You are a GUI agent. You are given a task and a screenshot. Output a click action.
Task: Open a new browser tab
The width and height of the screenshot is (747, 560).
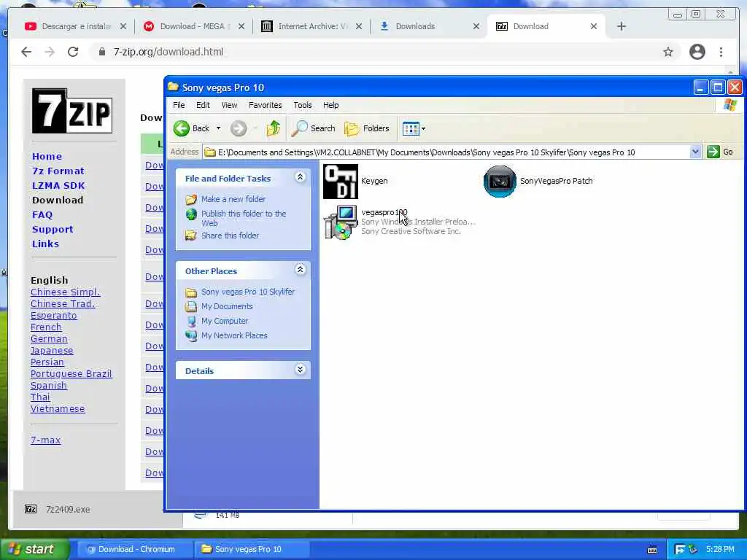(x=622, y=26)
